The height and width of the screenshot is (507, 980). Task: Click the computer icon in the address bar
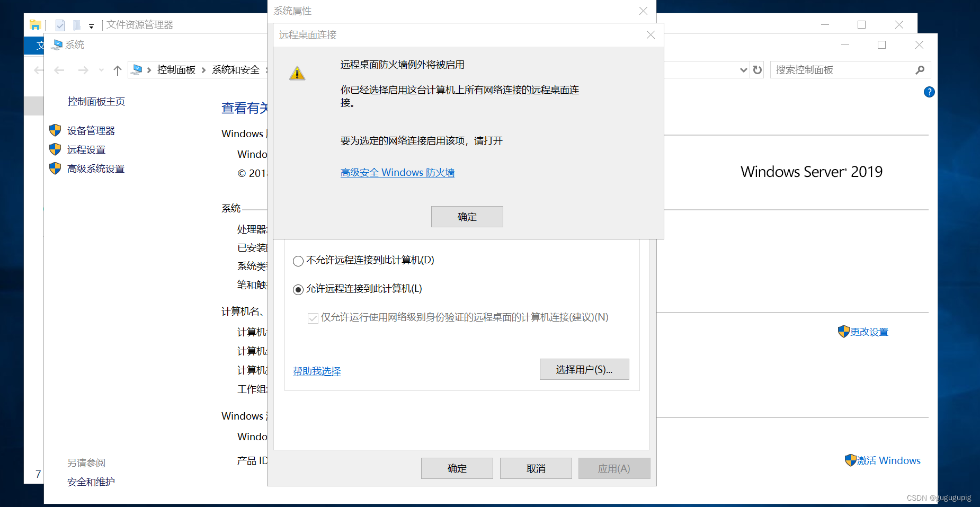pos(137,69)
